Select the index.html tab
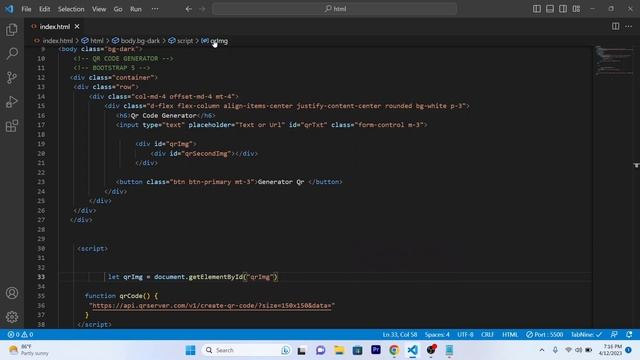Image resolution: width=640 pixels, height=360 pixels. point(55,27)
